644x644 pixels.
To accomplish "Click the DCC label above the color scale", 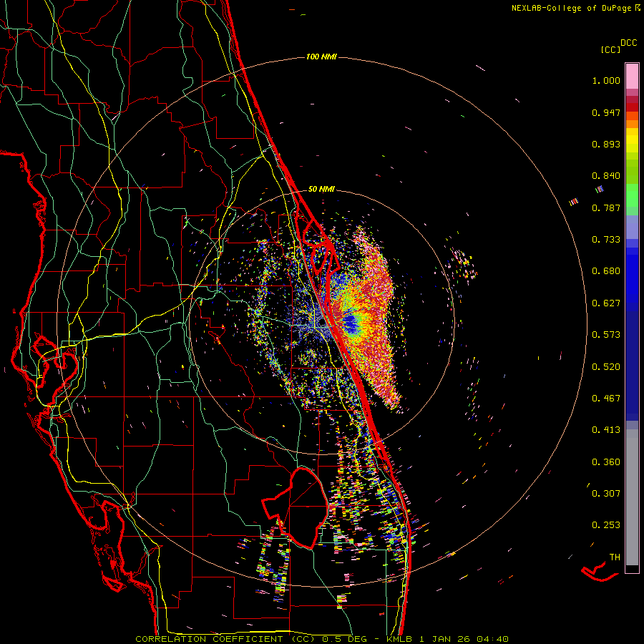I will [628, 43].
